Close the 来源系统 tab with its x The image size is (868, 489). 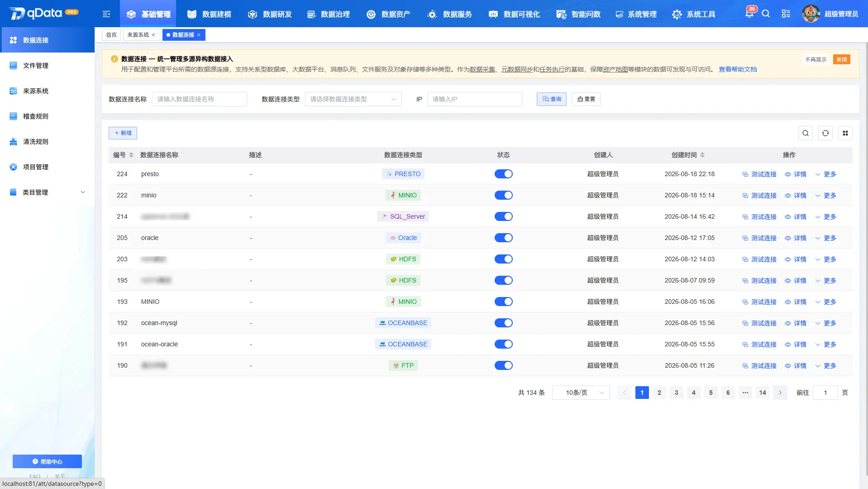click(x=153, y=35)
